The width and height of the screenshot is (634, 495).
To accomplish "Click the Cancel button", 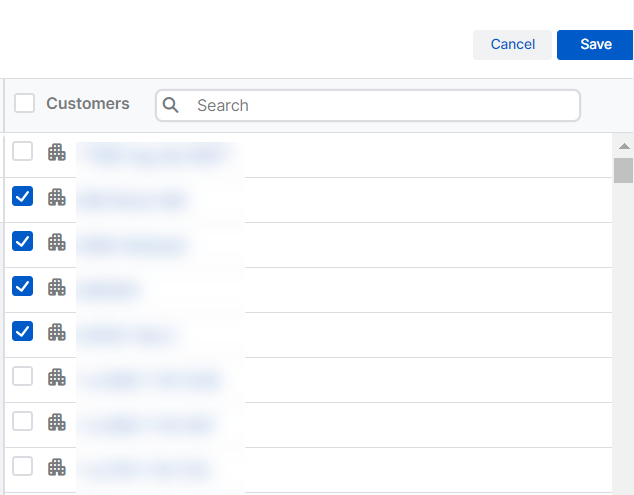I will point(512,44).
